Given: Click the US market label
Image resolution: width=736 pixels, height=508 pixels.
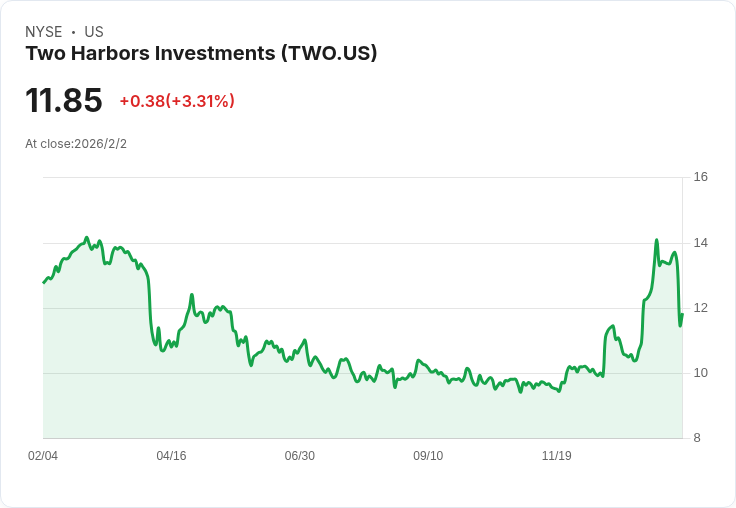Looking at the screenshot, I should (x=94, y=32).
